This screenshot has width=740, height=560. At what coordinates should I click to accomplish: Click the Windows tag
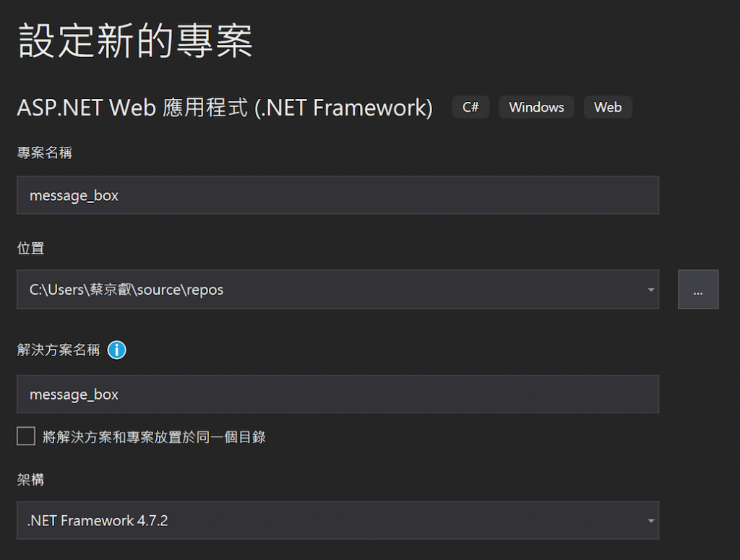[x=536, y=107]
